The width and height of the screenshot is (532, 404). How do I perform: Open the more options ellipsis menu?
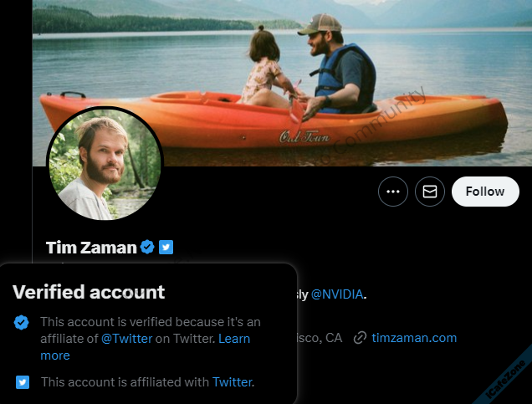click(x=393, y=192)
